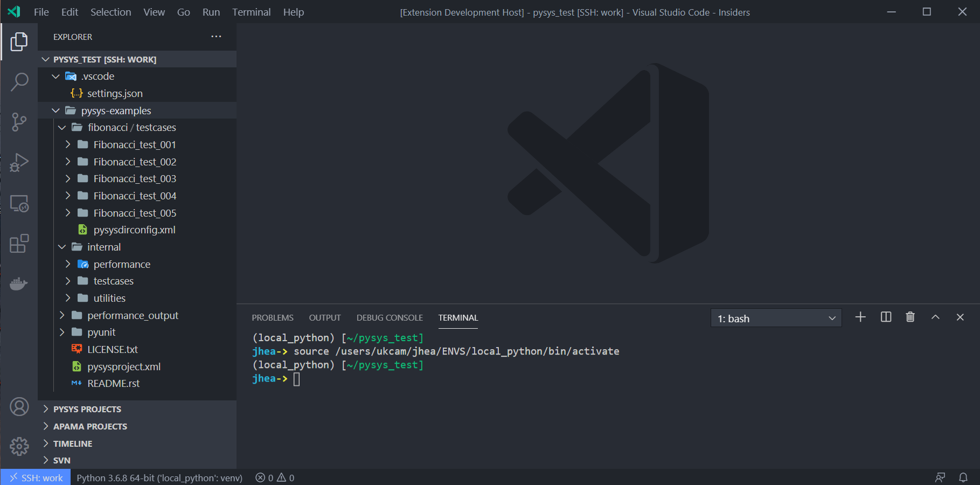Screen dimensions: 980x485
Task: Collapse the internal folder
Action: click(x=137, y=247)
